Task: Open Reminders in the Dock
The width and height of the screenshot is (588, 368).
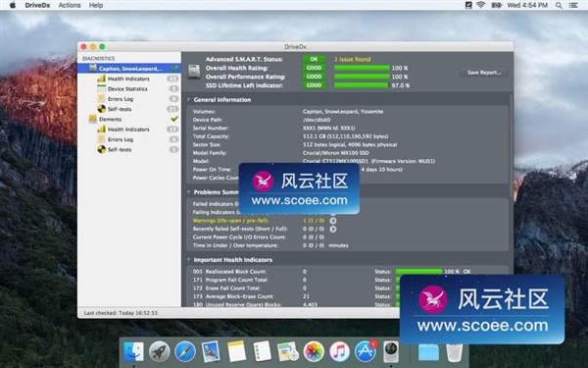Action: point(262,352)
